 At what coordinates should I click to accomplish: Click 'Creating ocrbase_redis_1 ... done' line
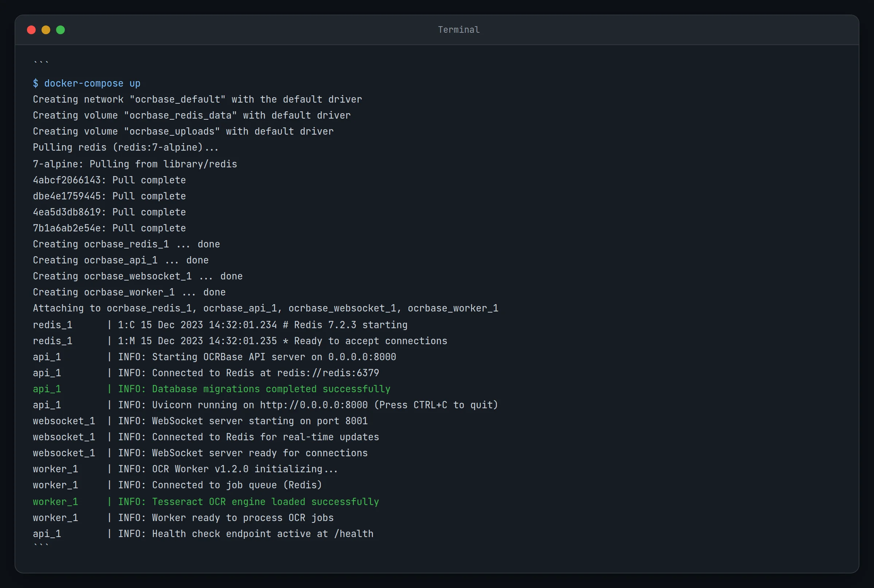click(126, 245)
